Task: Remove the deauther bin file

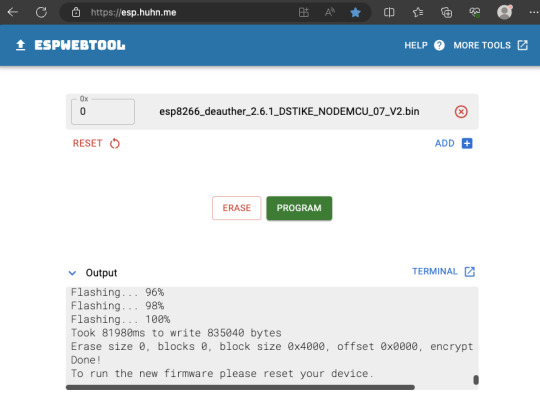Action: tap(461, 112)
